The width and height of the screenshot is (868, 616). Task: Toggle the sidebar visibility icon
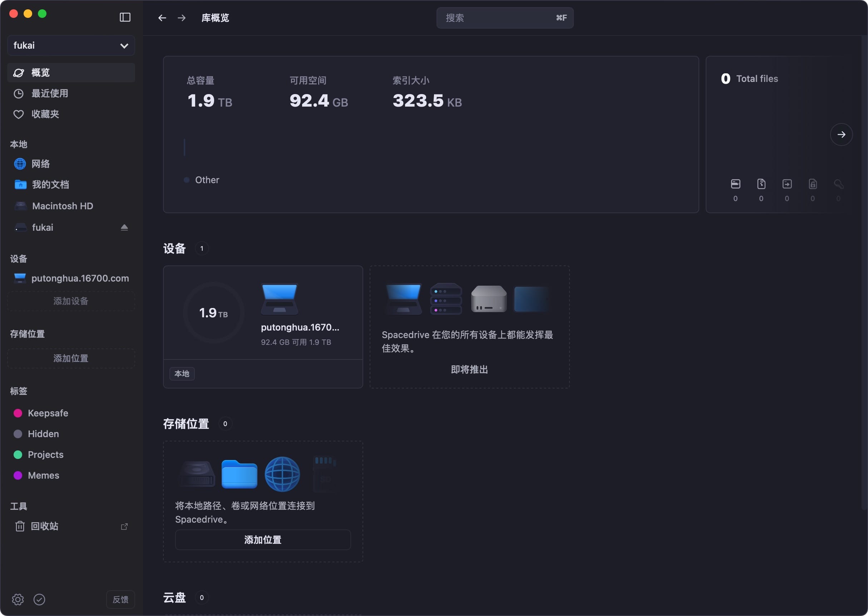125,18
